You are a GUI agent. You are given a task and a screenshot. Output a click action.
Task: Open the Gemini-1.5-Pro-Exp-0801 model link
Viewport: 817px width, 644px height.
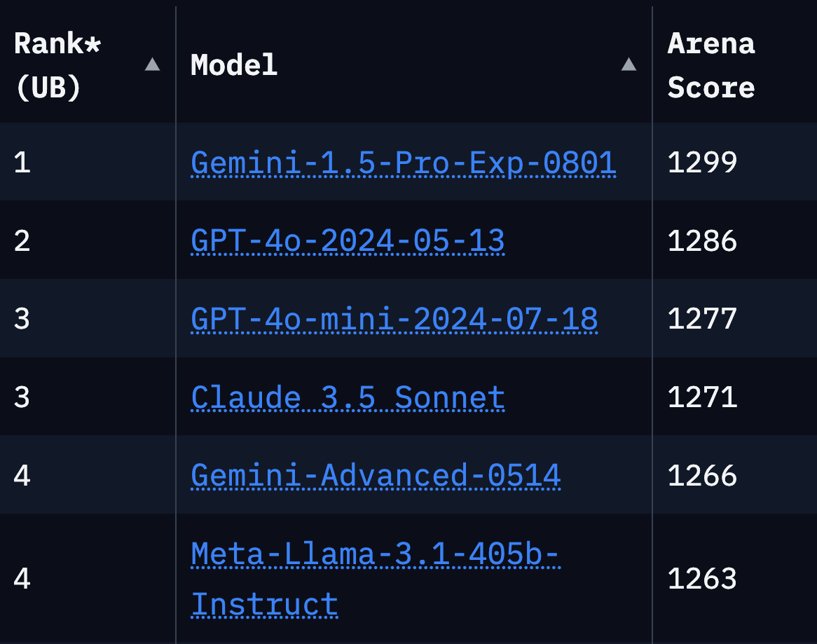pyautogui.click(x=404, y=163)
